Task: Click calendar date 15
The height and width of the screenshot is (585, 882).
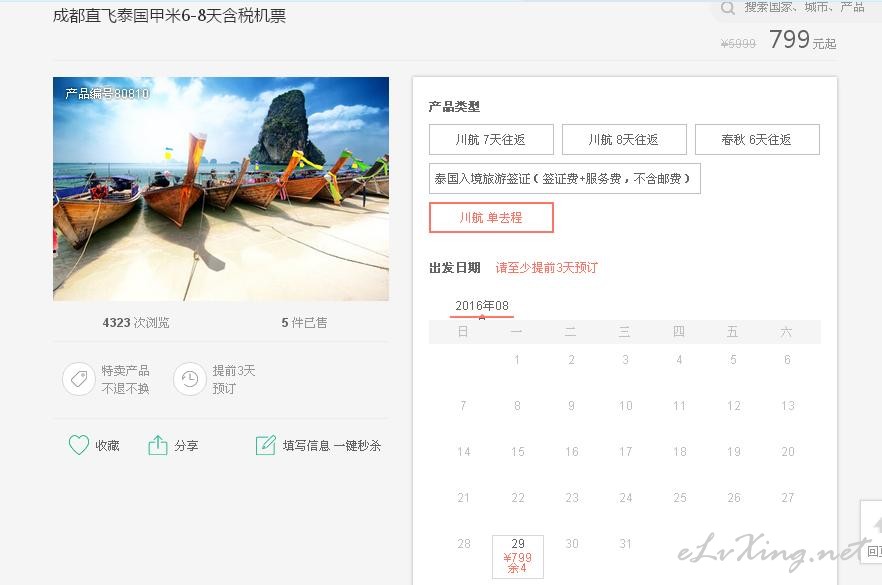Action: point(518,452)
